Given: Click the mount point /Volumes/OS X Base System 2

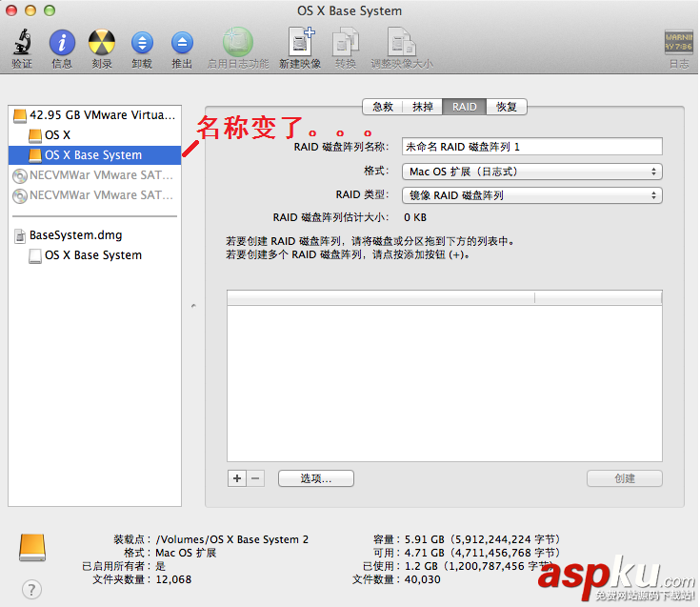Looking at the screenshot, I should tap(232, 539).
